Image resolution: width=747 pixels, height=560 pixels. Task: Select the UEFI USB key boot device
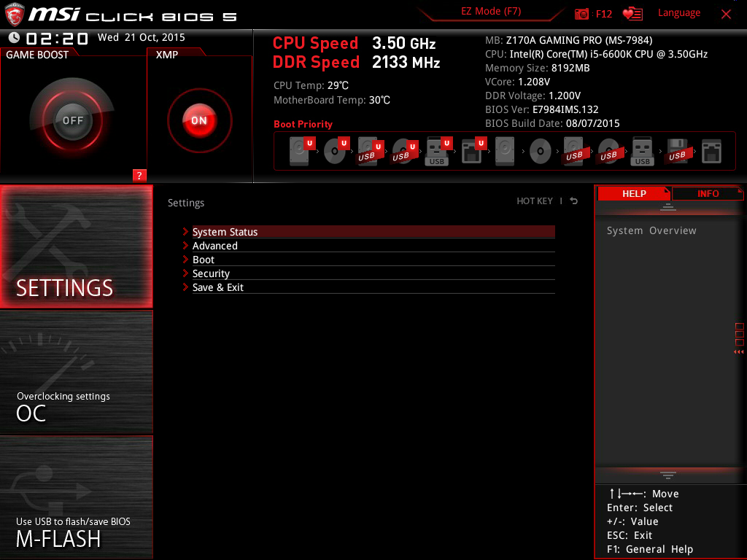[x=438, y=151]
